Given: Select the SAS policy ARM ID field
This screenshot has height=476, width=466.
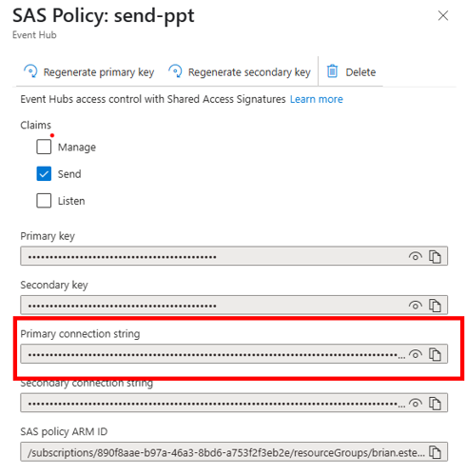Looking at the screenshot, I should point(234,452).
